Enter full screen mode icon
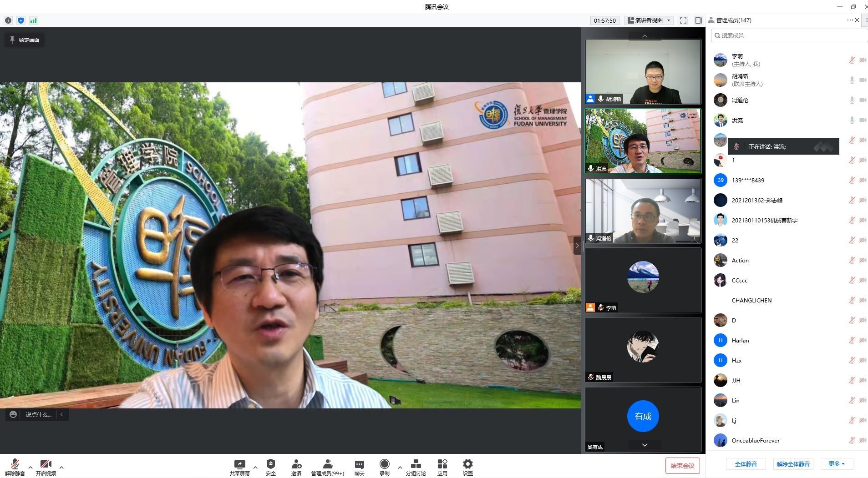Image resolution: width=868 pixels, height=478 pixels. click(683, 20)
